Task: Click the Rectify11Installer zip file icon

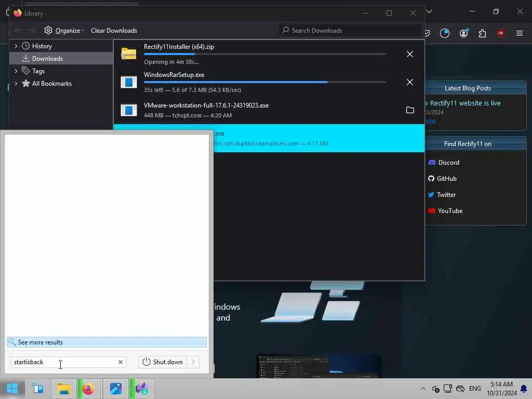Action: [x=129, y=54]
